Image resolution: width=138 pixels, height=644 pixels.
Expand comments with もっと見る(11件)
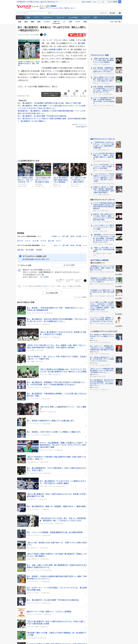[x=52, y=293]
